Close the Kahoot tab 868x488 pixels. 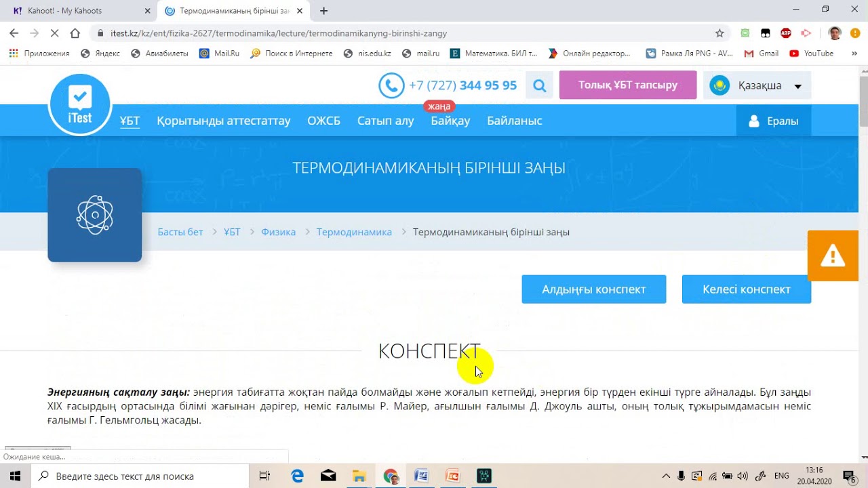tap(148, 11)
